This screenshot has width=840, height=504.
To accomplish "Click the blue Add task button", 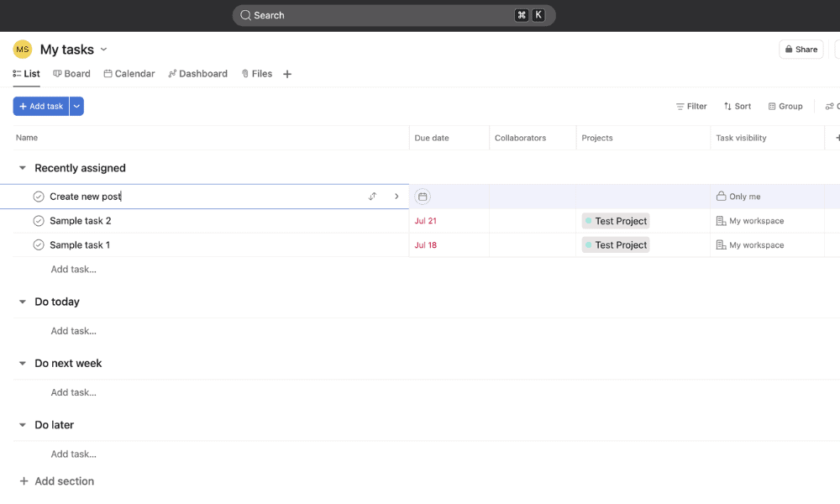I will point(41,107).
